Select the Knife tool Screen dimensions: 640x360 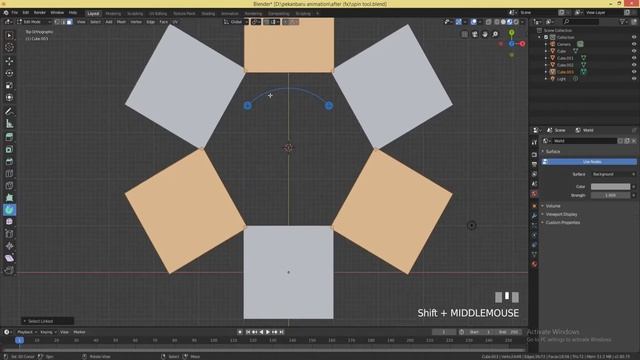[x=9, y=186]
